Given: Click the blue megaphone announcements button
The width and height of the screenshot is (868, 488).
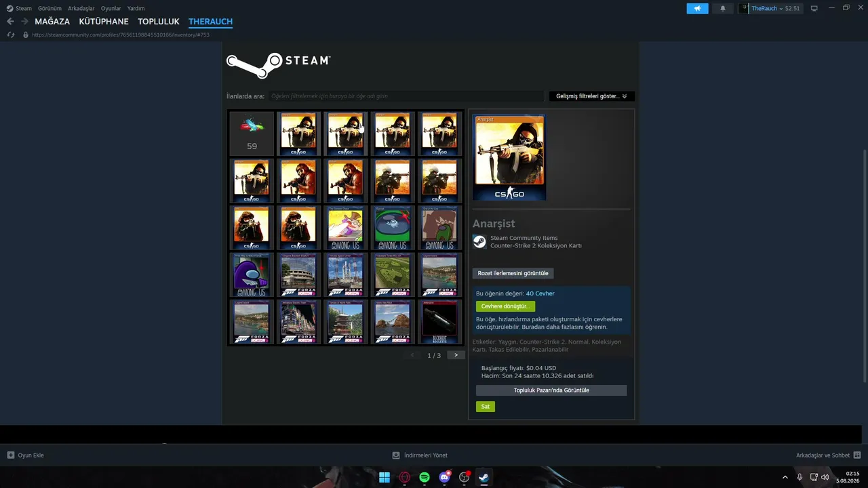Looking at the screenshot, I should pyautogui.click(x=697, y=8).
